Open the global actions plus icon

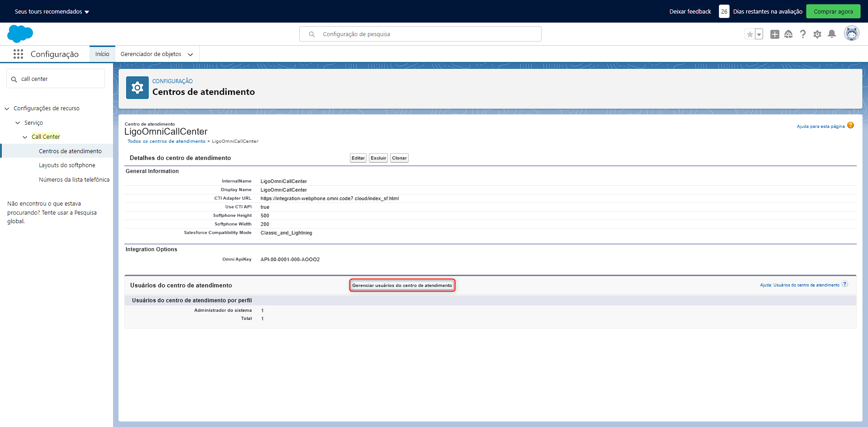coord(775,34)
